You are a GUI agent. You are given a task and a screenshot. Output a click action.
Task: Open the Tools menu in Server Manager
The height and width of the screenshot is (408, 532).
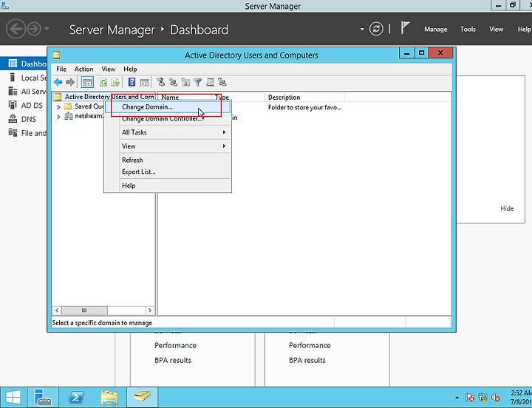tap(468, 29)
